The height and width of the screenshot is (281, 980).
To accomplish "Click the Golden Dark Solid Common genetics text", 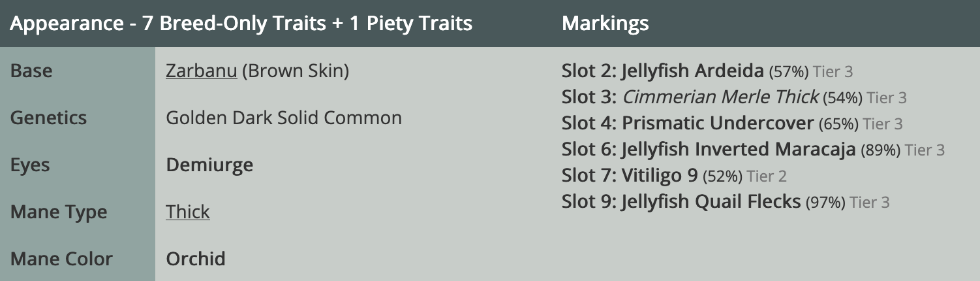I will click(x=284, y=118).
